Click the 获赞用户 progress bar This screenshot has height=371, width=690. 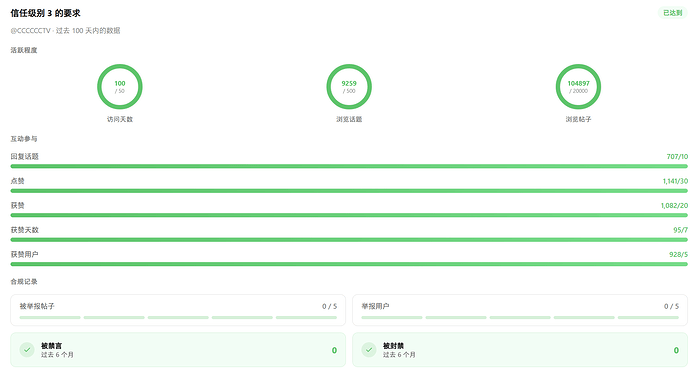tap(349, 264)
